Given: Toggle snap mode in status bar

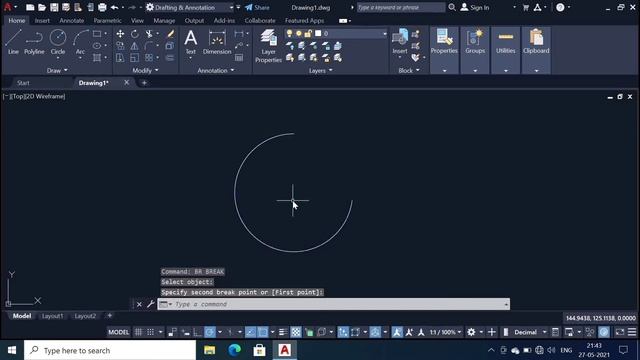Looking at the screenshot, I should click(x=151, y=332).
